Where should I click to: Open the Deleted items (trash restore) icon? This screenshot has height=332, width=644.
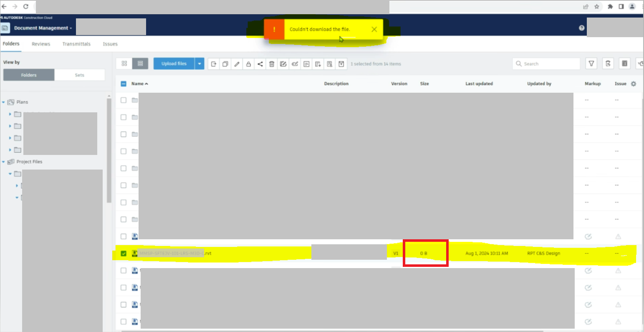coord(608,63)
